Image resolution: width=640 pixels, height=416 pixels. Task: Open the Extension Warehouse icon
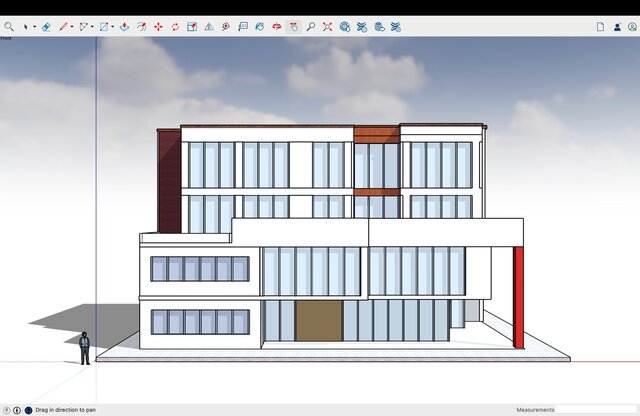coord(362,27)
